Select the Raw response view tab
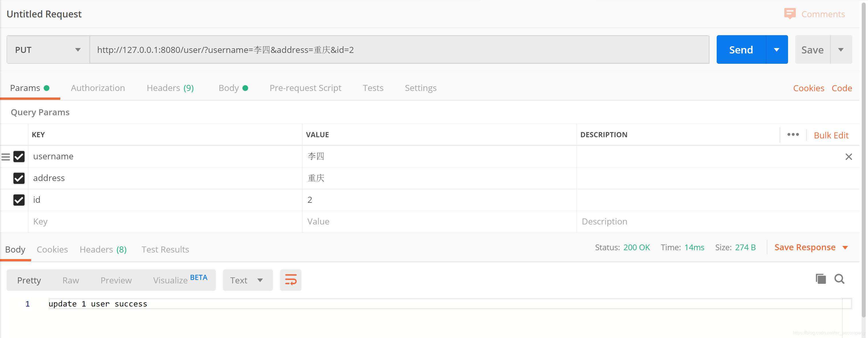 (x=70, y=280)
